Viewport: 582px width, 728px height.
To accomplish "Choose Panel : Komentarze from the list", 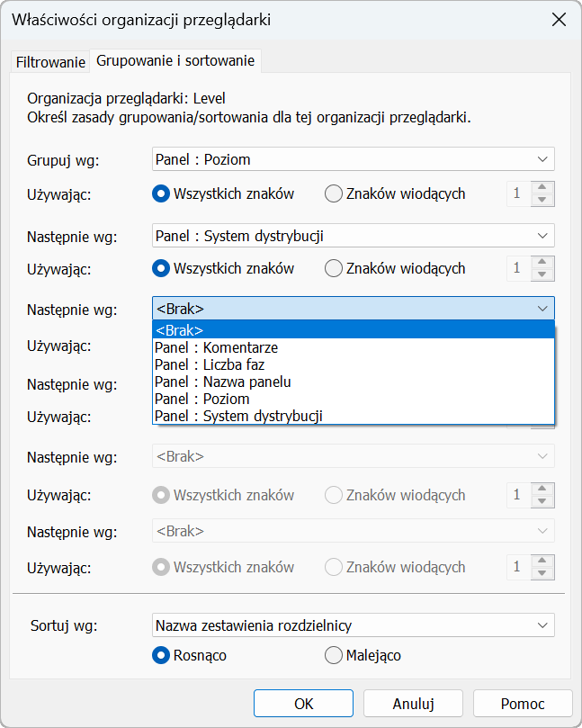I will pos(216,347).
